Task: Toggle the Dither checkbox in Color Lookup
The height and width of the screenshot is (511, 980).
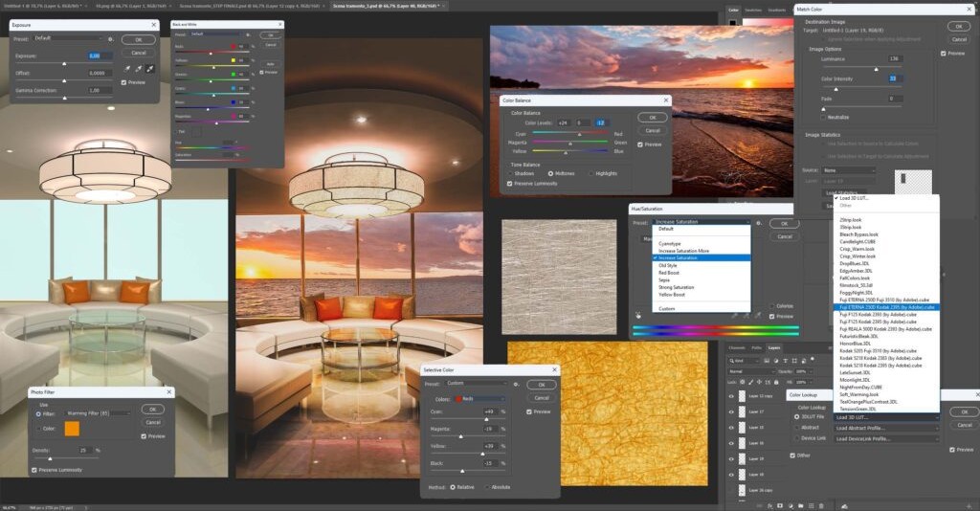Action: tap(791, 455)
